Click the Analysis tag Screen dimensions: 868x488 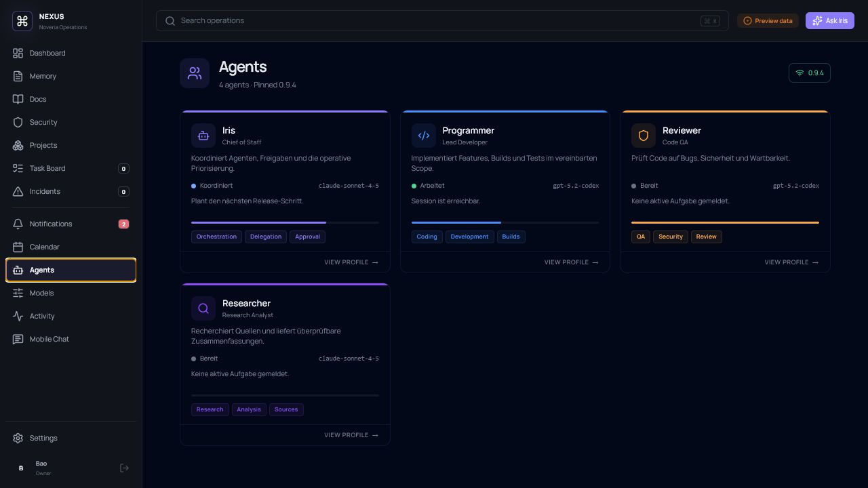coord(249,409)
